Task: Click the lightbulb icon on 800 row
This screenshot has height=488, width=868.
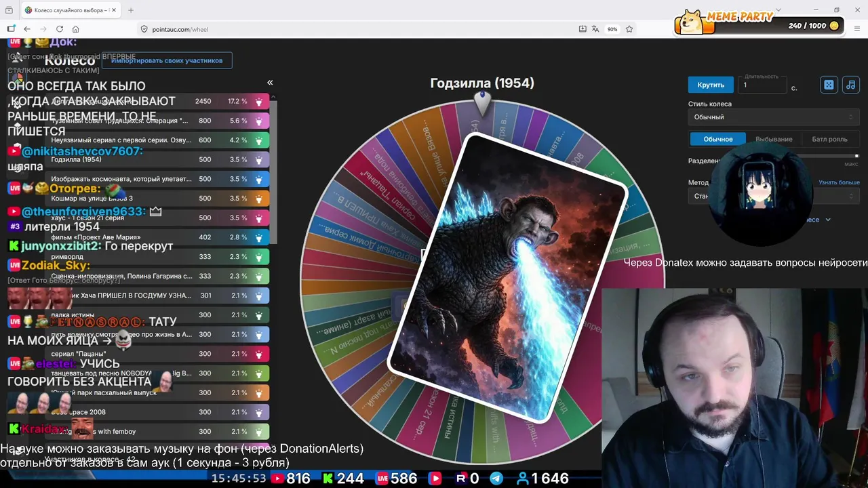Action: pyautogui.click(x=258, y=121)
